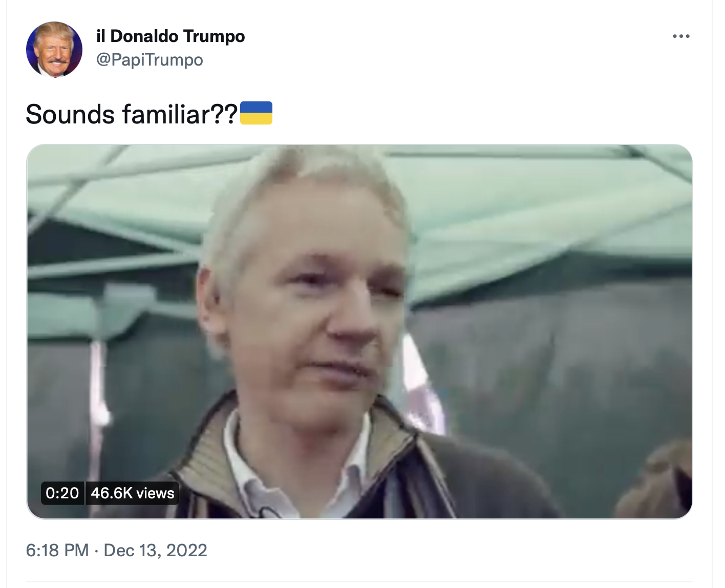Select the Sounds familiar?? tweet text
The height and width of the screenshot is (588, 725).
pyautogui.click(x=132, y=114)
